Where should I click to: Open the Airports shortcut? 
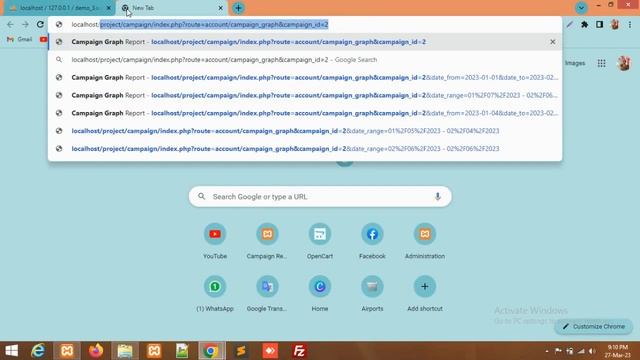(x=372, y=293)
